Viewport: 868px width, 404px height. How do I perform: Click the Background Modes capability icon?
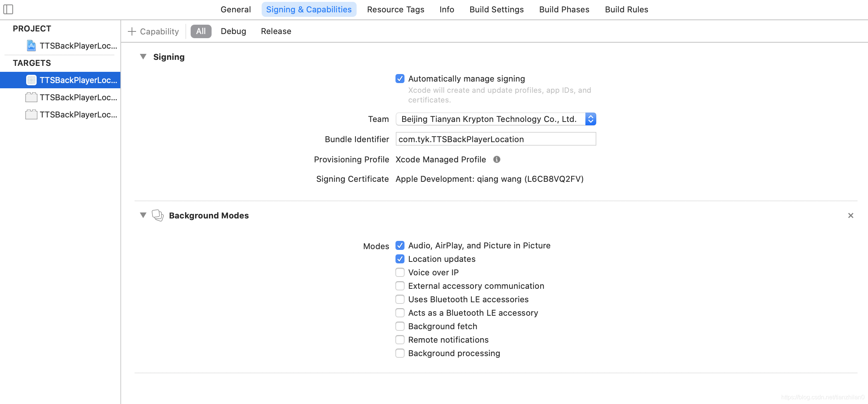coord(158,215)
